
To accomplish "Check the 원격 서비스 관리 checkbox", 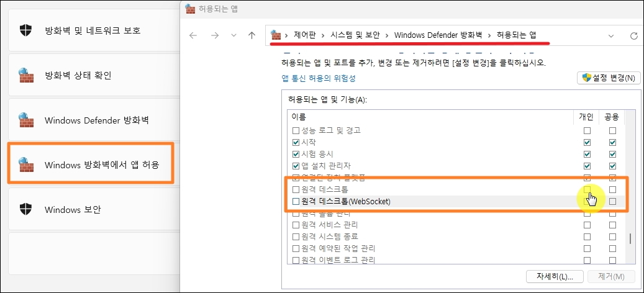I will [x=296, y=225].
